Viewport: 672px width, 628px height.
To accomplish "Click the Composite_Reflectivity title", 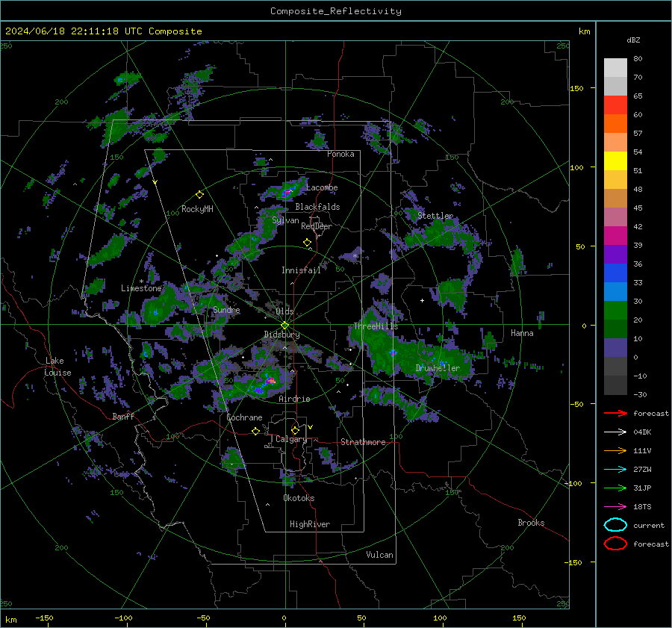I will 336,11.
